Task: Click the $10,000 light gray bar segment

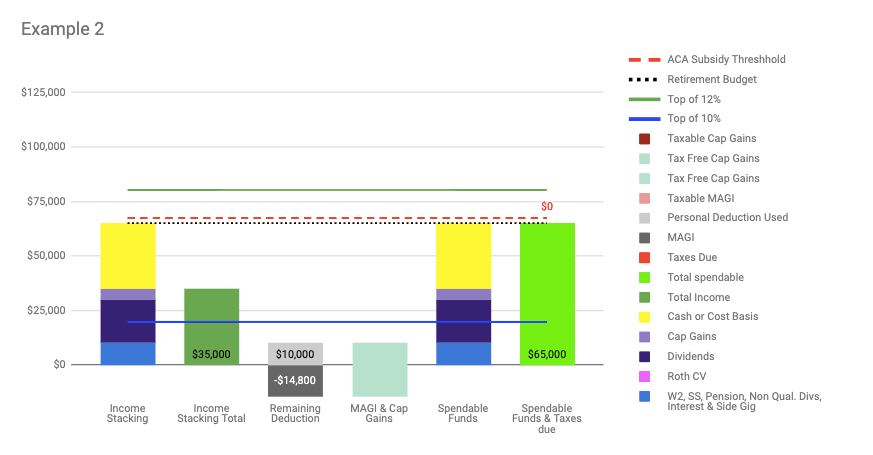Action: tap(295, 353)
